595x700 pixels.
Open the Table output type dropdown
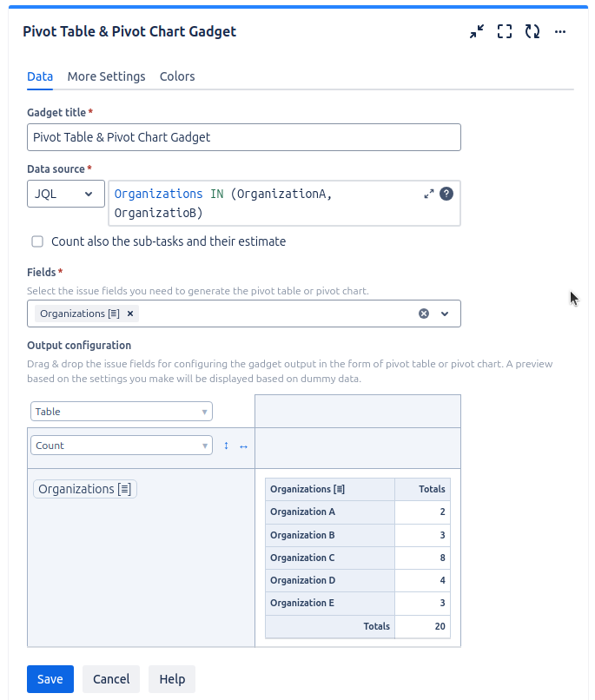coord(122,412)
